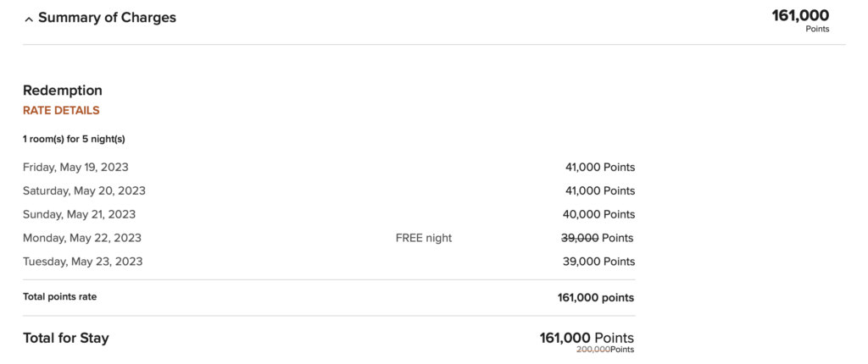Click the Summary of Charges heading
868x364 pixels.
[x=107, y=18]
